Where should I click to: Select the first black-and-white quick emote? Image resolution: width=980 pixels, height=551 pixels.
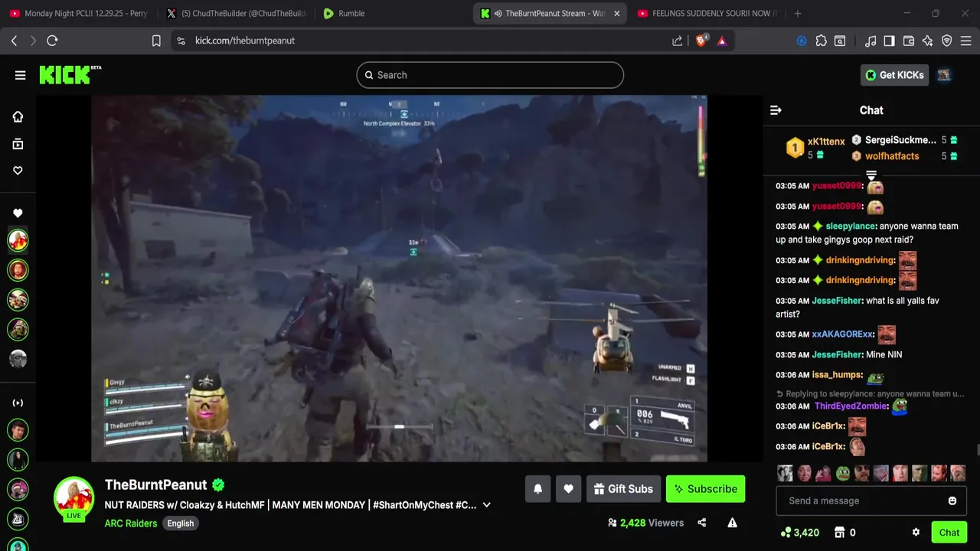pos(785,473)
